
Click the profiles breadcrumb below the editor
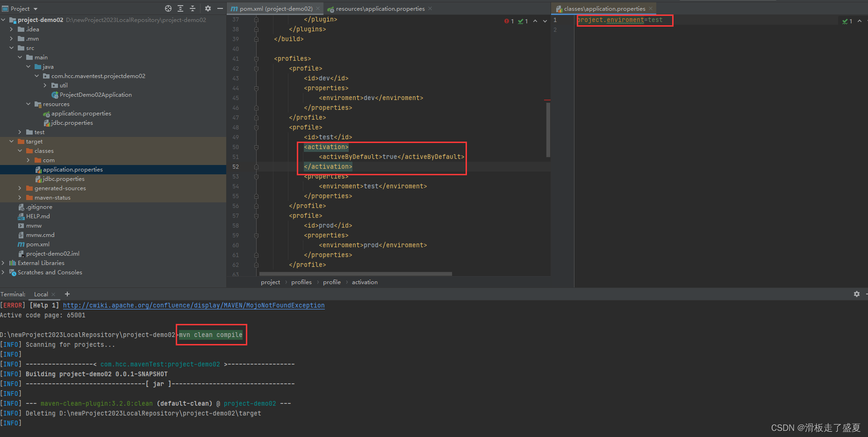click(x=301, y=282)
